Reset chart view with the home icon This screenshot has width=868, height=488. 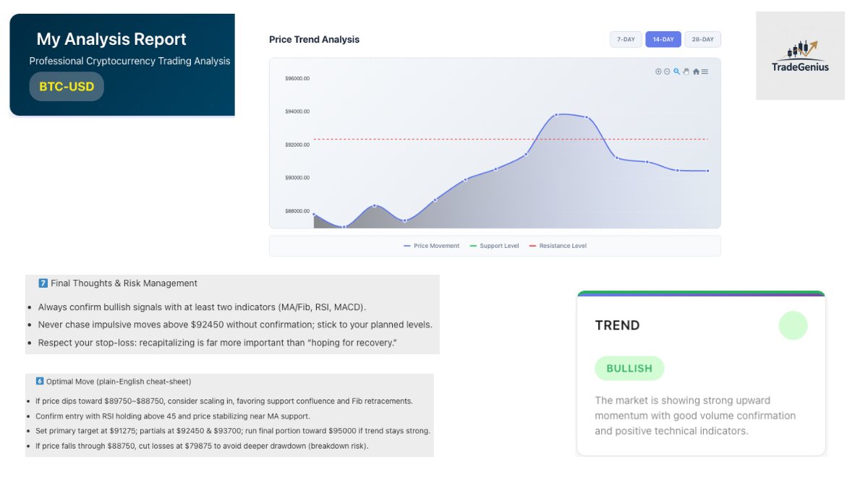click(x=696, y=72)
